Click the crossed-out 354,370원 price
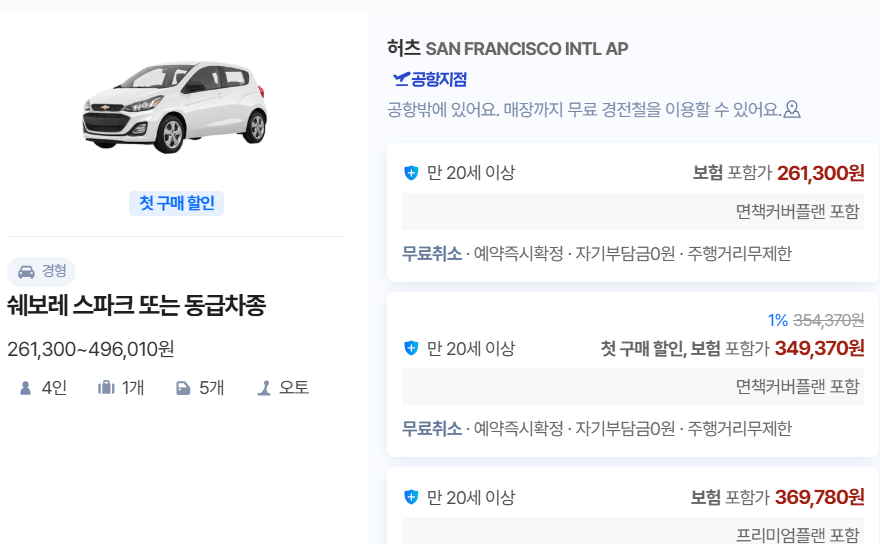This screenshot has height=544, width=880. coord(828,321)
